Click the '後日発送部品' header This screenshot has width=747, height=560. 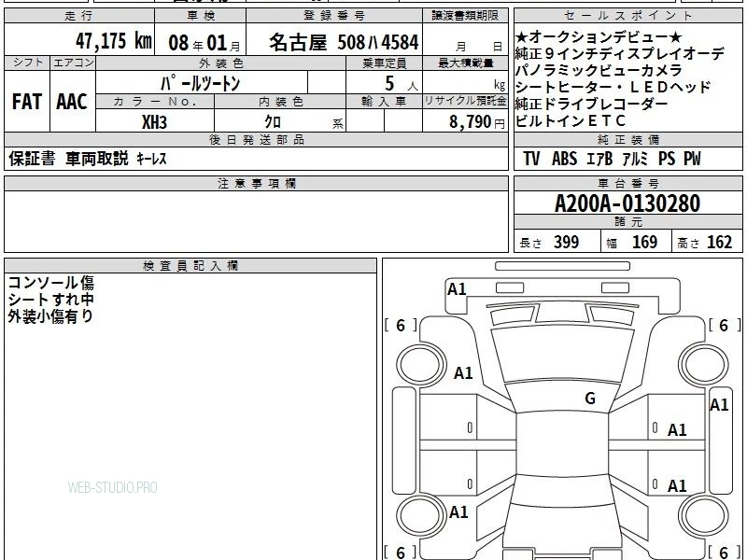click(x=256, y=139)
